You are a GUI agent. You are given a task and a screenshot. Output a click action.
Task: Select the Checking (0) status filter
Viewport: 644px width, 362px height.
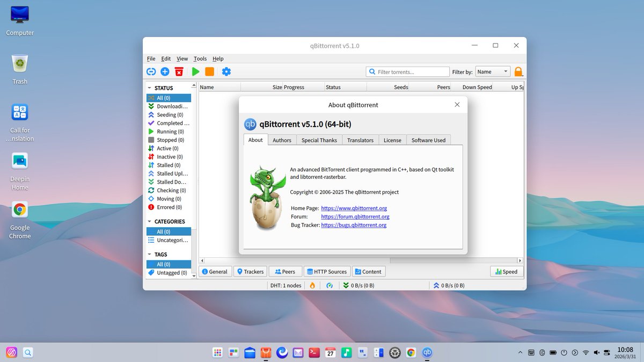click(x=169, y=191)
